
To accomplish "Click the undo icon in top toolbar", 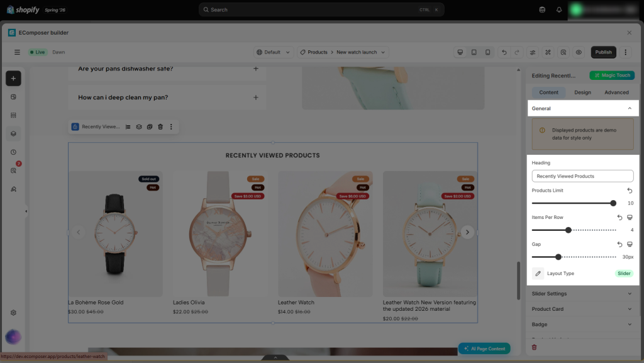I will [x=504, y=52].
